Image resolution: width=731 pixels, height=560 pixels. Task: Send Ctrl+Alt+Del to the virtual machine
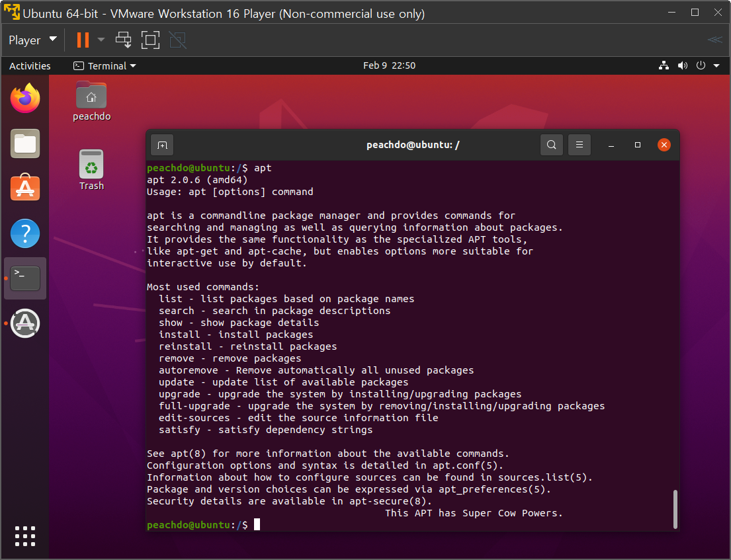124,40
